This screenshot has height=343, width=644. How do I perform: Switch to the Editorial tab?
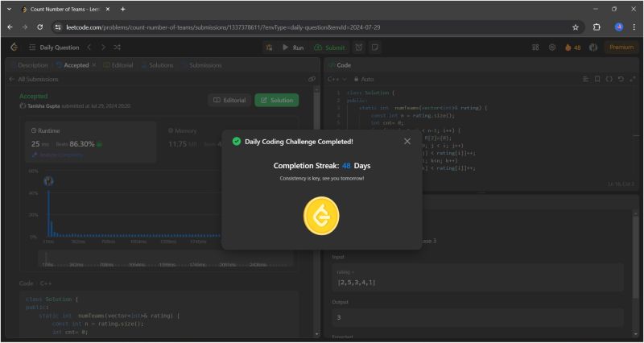118,65
